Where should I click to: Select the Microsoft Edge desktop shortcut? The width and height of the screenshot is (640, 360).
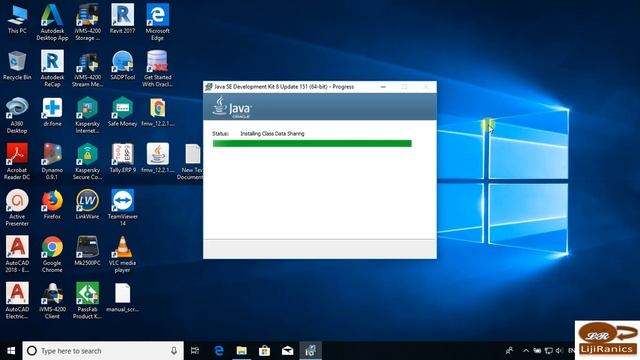pos(158,22)
